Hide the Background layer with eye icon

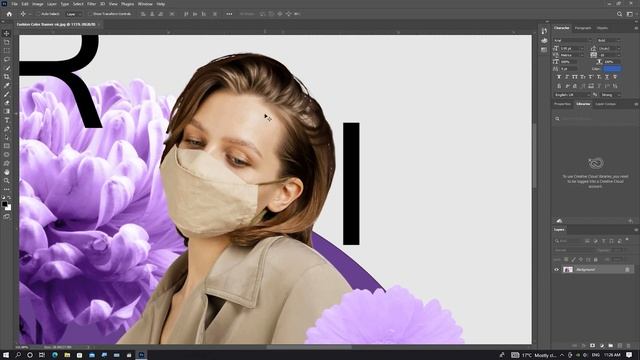556,269
